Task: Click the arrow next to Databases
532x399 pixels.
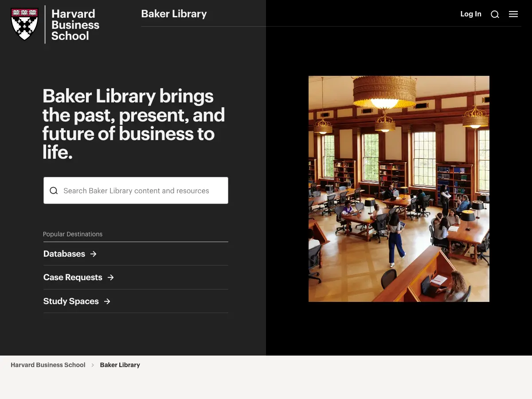Action: (x=93, y=254)
